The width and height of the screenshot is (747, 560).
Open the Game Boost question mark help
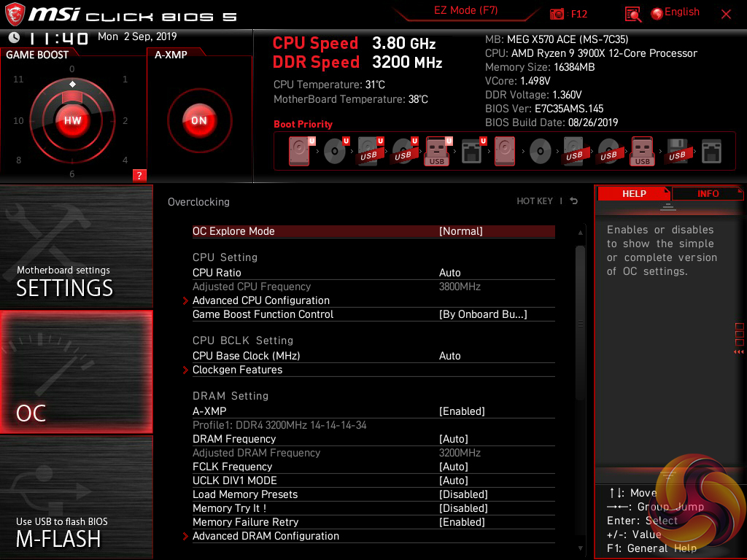pos(139,175)
